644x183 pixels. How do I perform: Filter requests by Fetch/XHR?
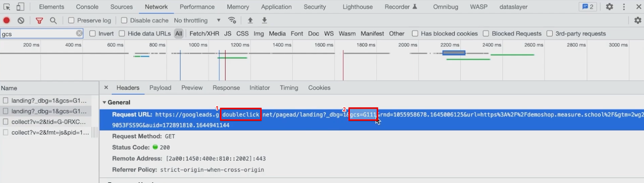pyautogui.click(x=204, y=33)
